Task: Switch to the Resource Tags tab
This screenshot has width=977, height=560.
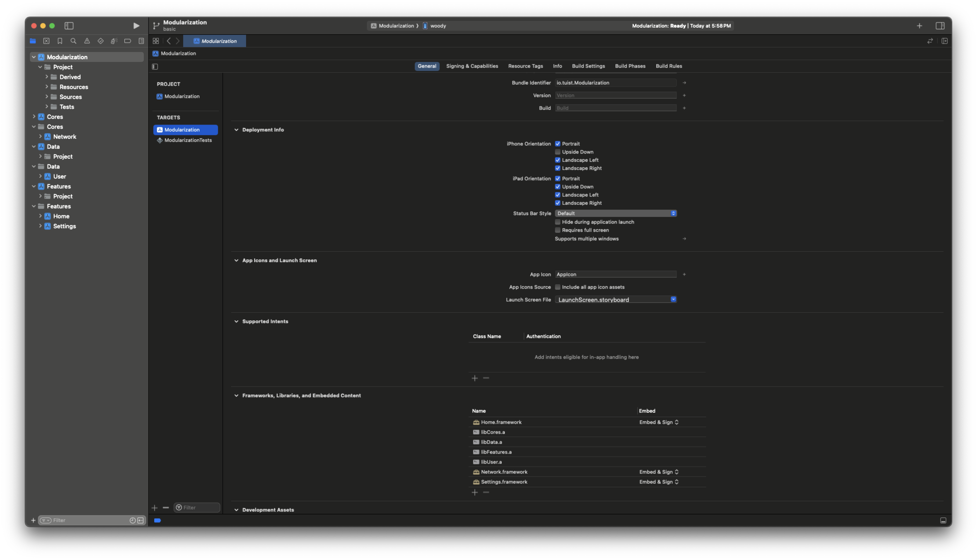Action: tap(525, 66)
